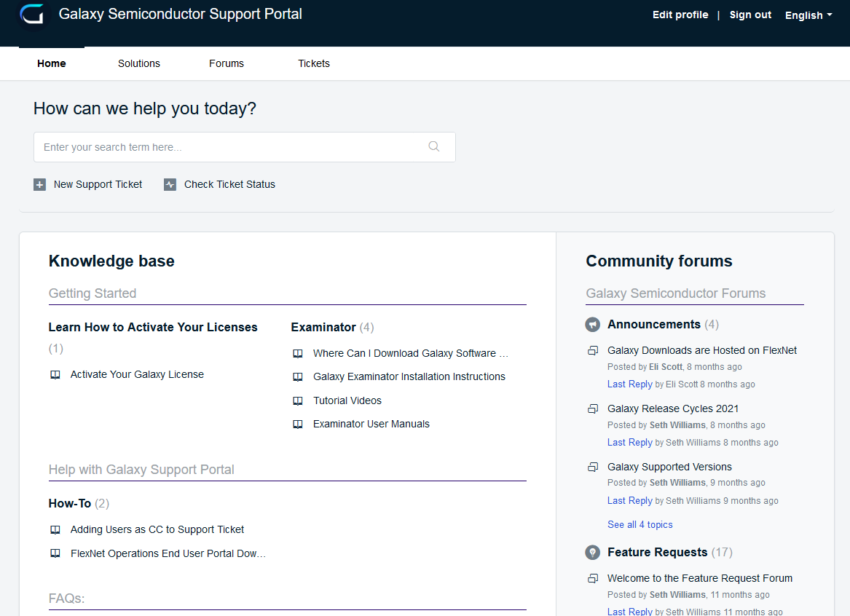
Task: Open the Tickets tab
Action: point(314,63)
